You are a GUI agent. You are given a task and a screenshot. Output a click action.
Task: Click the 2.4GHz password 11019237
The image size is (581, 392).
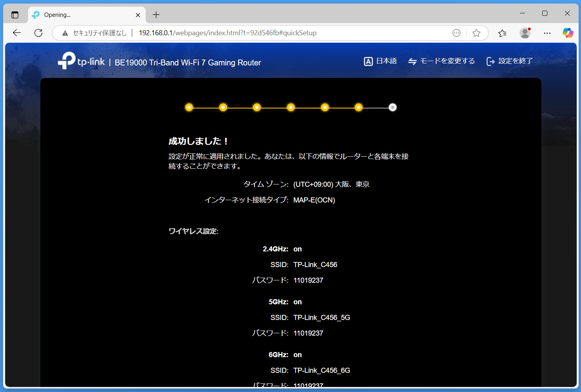tap(308, 280)
